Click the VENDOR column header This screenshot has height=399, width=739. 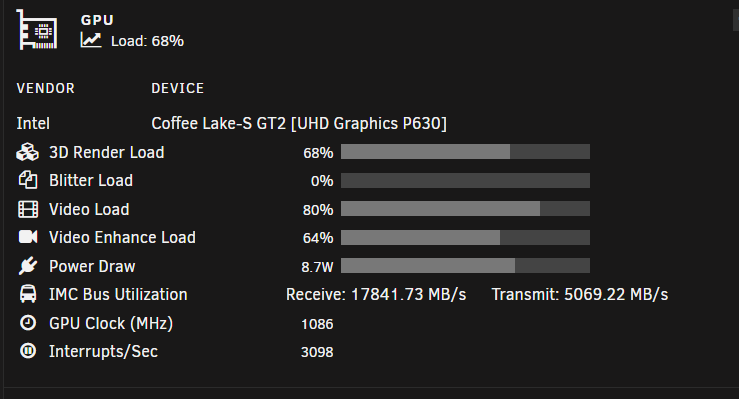coord(46,88)
